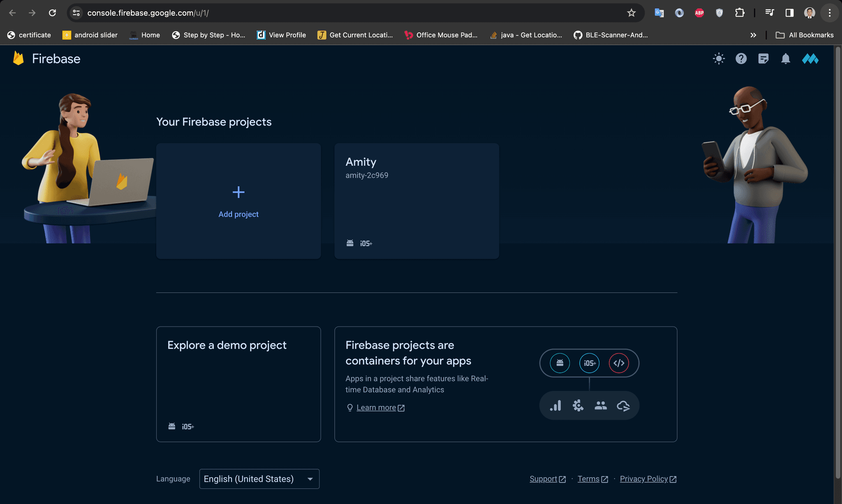
Task: Open the BLE-Scanner-And... bookmark
Action: tap(611, 35)
